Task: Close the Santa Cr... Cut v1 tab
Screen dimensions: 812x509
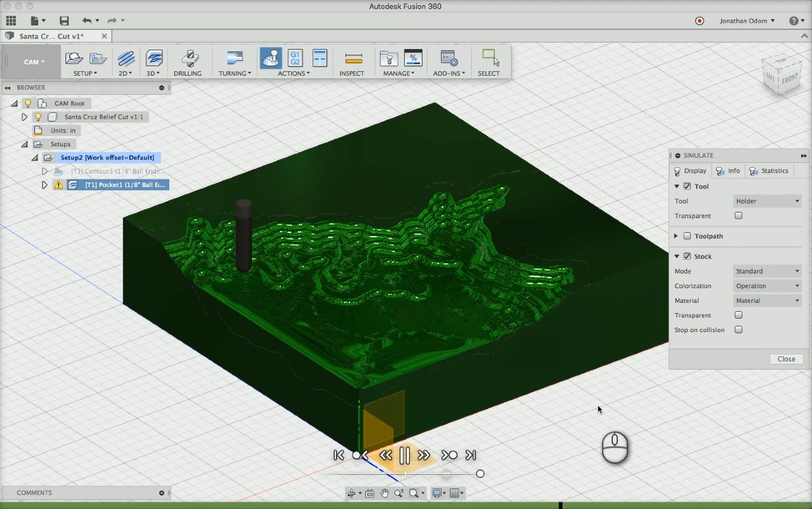Action: (x=104, y=36)
